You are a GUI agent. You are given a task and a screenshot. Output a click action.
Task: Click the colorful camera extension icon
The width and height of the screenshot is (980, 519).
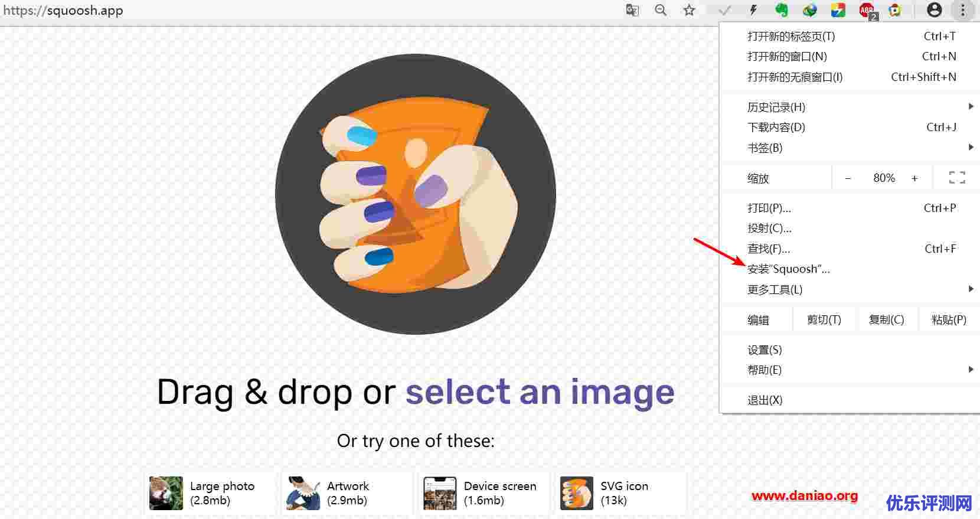click(x=895, y=10)
